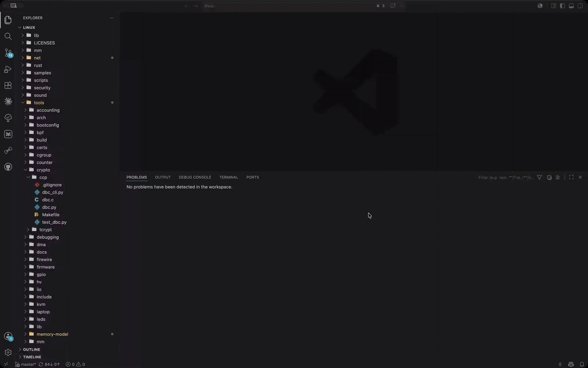
Task: Click the "No problems have been detected" message
Action: tap(179, 187)
